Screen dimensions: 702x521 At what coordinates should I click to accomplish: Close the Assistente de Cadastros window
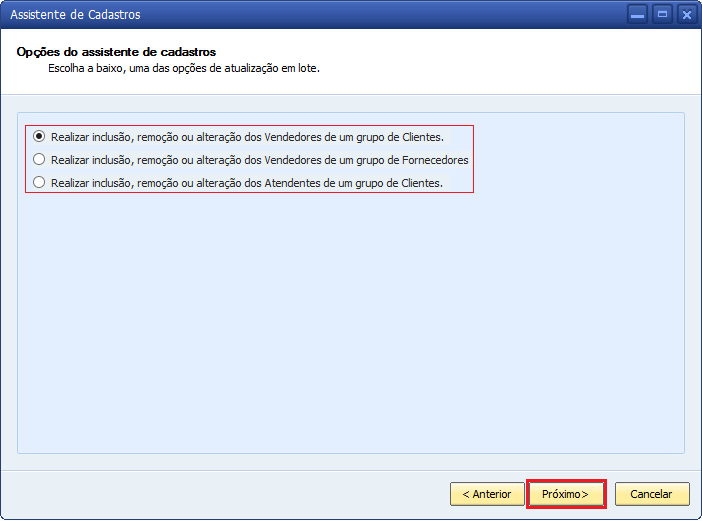tap(687, 15)
